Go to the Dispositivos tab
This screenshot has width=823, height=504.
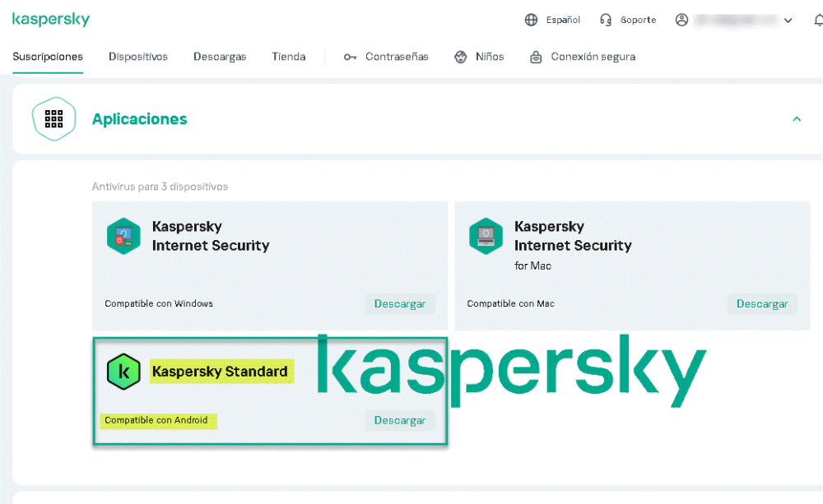(x=138, y=57)
